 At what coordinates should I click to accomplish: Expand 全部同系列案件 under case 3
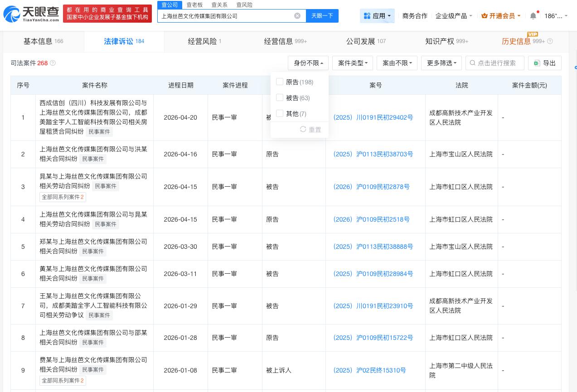(x=63, y=197)
